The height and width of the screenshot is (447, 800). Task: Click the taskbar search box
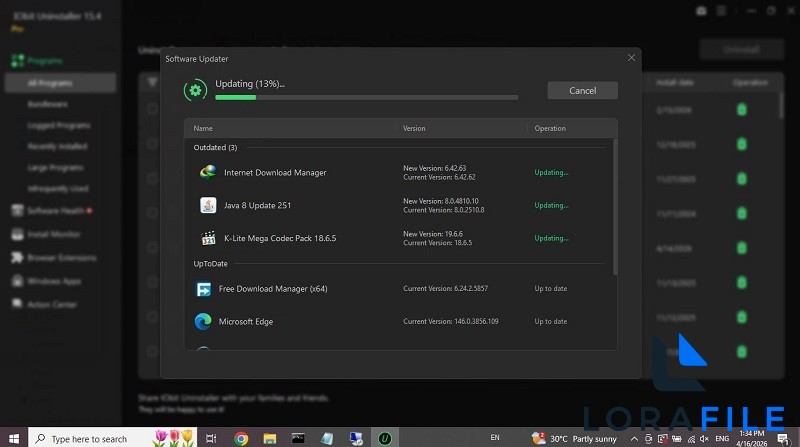click(x=112, y=438)
